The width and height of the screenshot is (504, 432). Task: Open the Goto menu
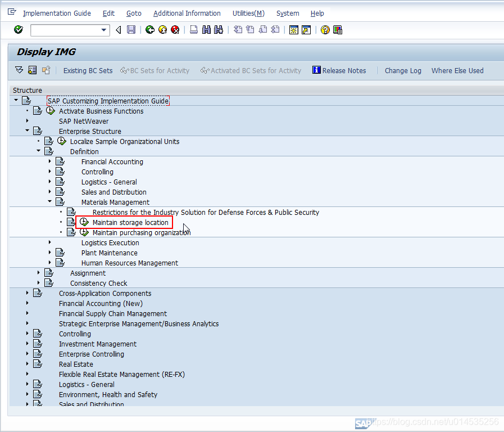134,13
